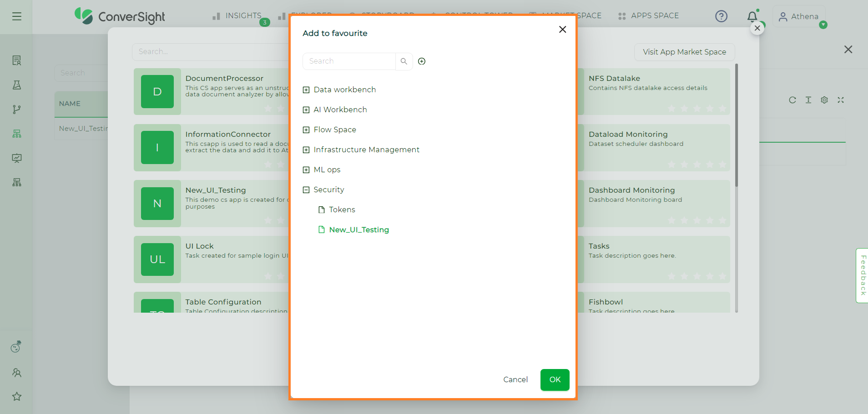Click the background table Search field

coord(81,73)
